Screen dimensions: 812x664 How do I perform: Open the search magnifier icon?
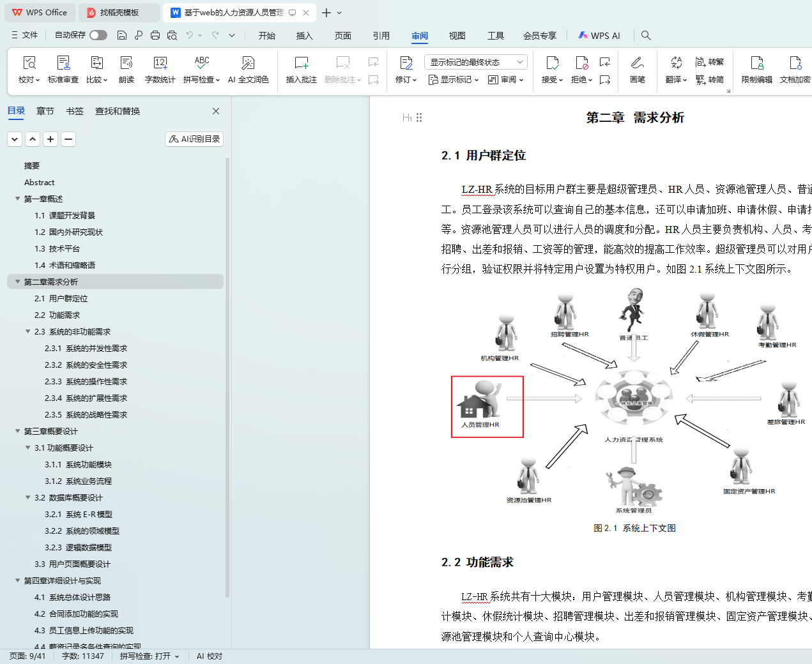pos(646,35)
